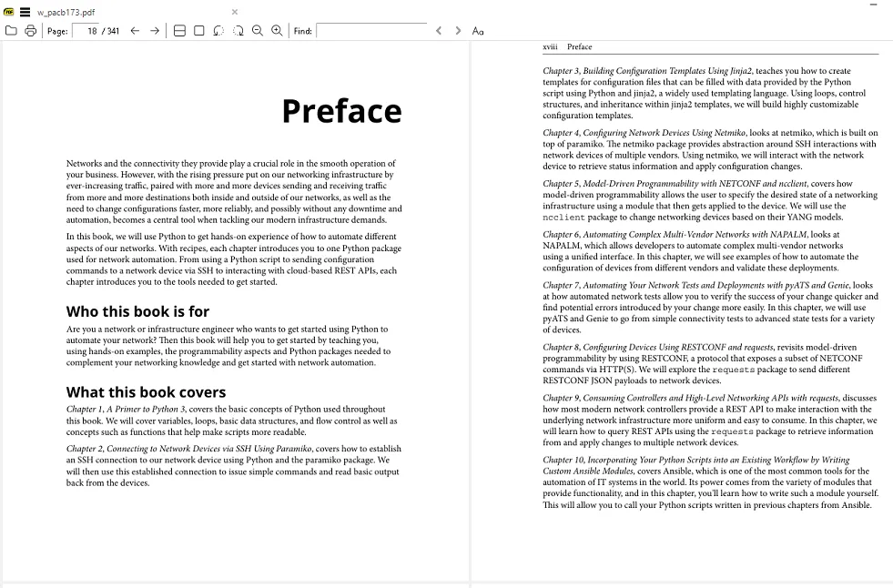Go to the next page arrow

(x=155, y=31)
